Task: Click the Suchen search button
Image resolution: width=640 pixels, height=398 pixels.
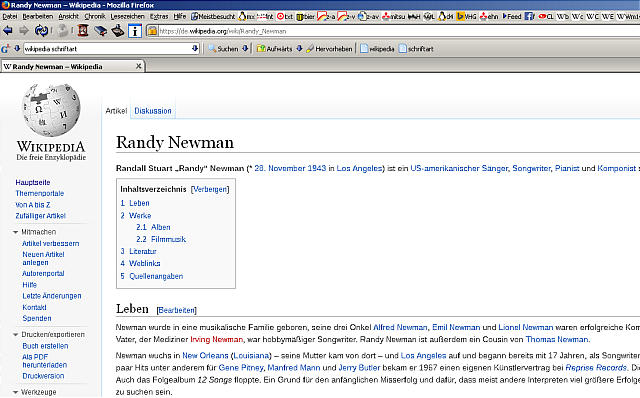Action: click(223, 49)
